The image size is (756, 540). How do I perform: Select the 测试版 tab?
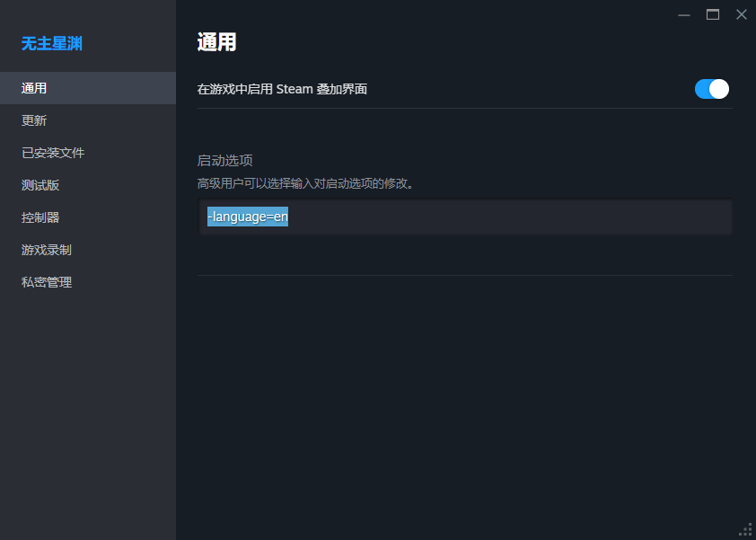[x=88, y=185]
